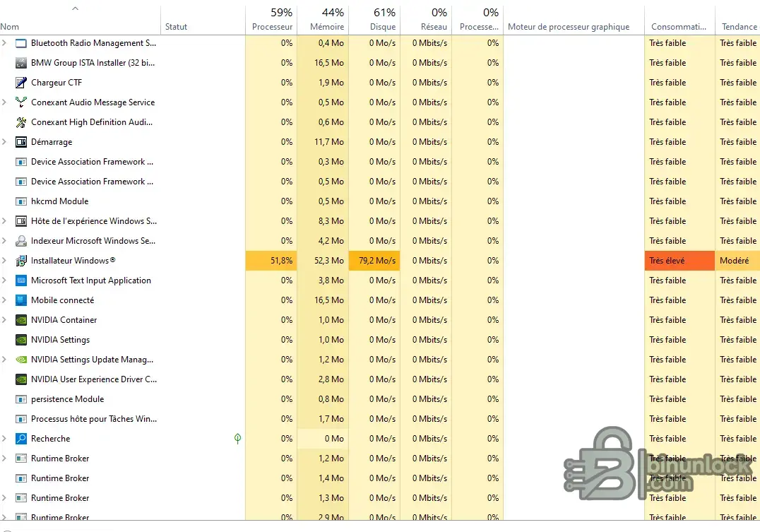Select the Chargeur CTF process name
Screen dimensions: 760x532
(57, 83)
